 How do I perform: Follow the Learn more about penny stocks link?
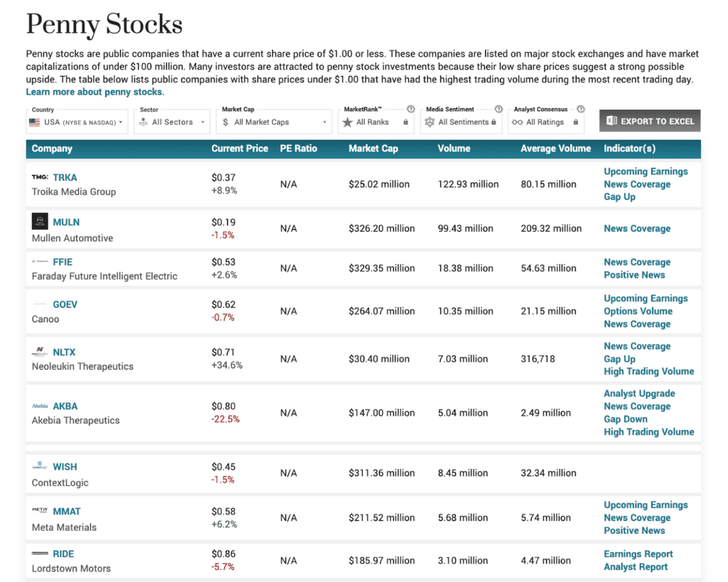(x=95, y=92)
